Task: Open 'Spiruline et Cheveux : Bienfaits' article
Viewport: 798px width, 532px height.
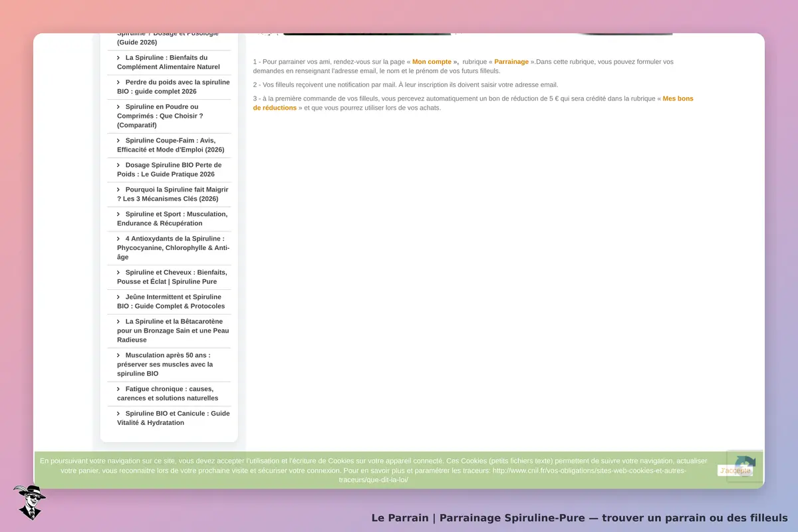Action: (x=172, y=277)
